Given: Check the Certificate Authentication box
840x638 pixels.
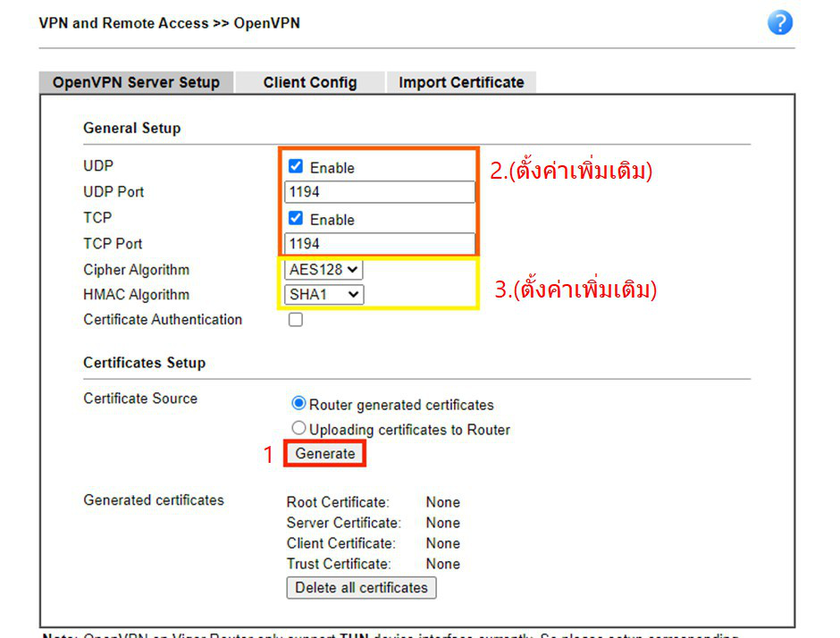Looking at the screenshot, I should pyautogui.click(x=295, y=319).
